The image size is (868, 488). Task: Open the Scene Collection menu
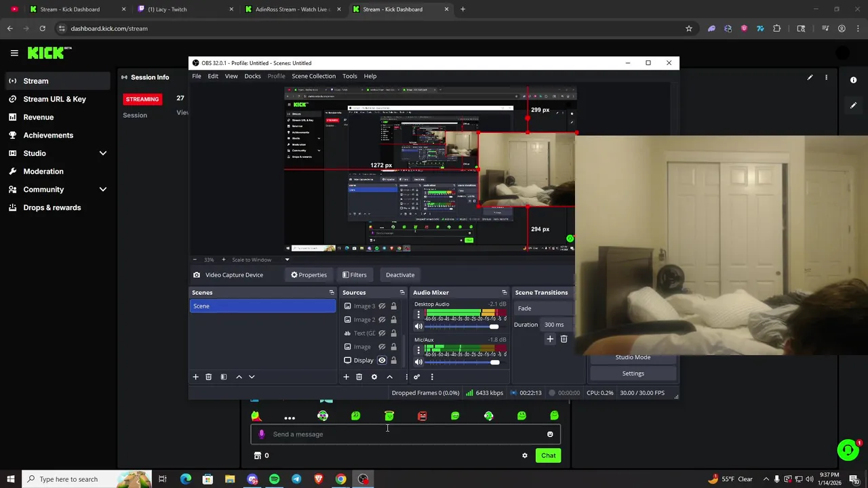coord(313,76)
